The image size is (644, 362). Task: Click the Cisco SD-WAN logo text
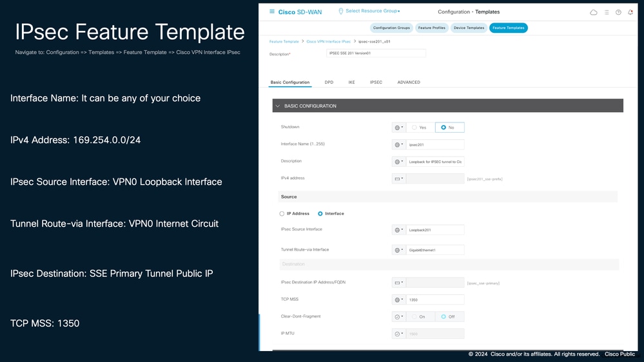pyautogui.click(x=300, y=12)
